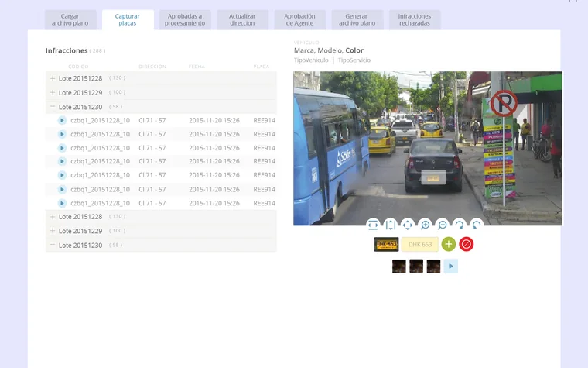View the Infracciones rechazadas tab
This screenshot has width=588, height=368.
pos(415,20)
